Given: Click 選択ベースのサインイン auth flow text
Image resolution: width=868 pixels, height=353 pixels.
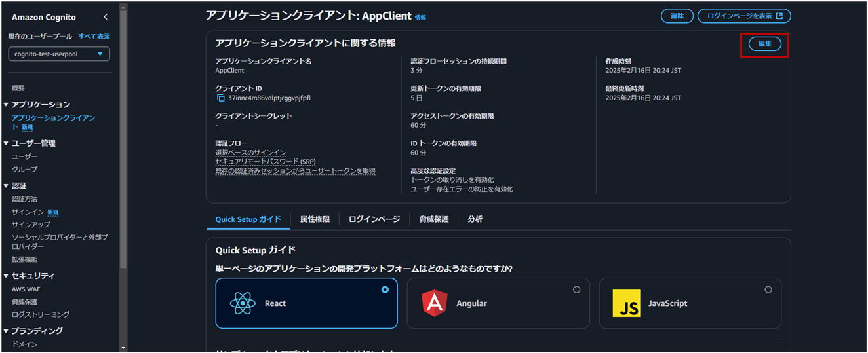Looking at the screenshot, I should (250, 153).
